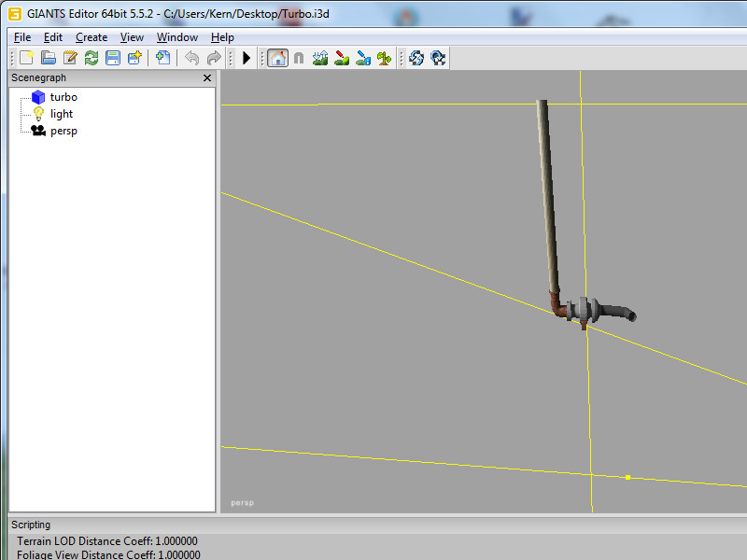Viewport: 747px width, 560px height.
Task: Close the Scenegraph panel
Action: point(207,78)
